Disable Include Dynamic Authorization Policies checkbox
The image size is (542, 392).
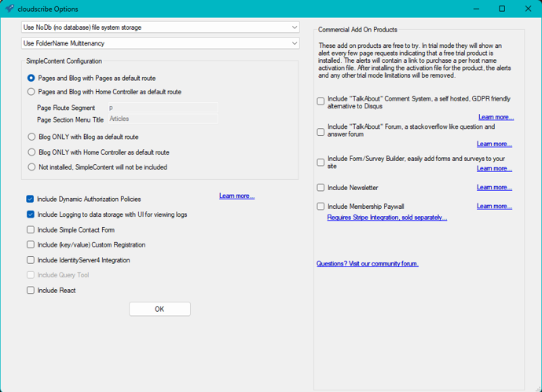coord(31,200)
